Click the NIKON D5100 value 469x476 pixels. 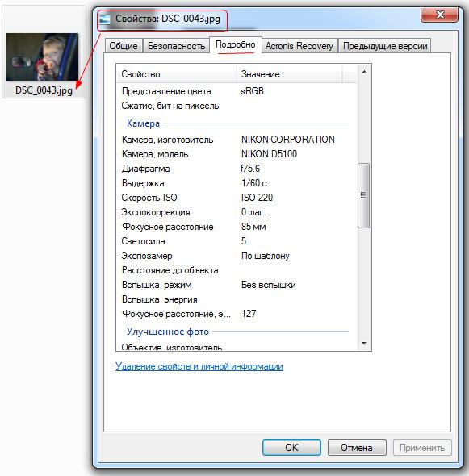(x=269, y=154)
